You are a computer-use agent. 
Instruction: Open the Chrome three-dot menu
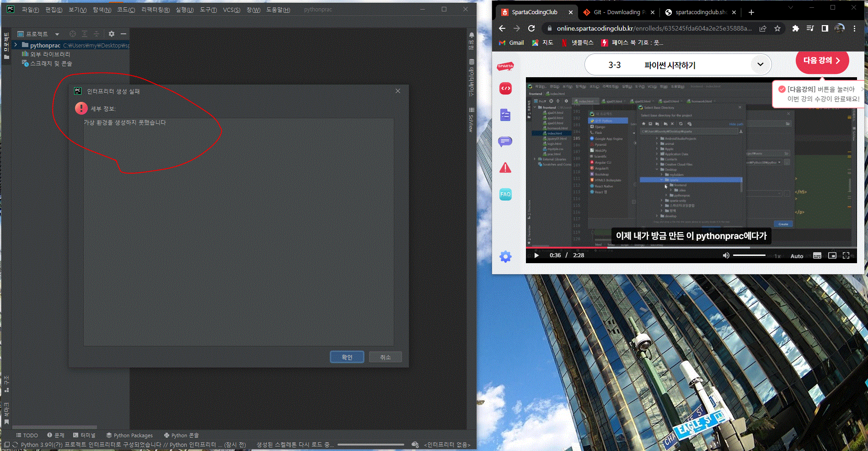pyautogui.click(x=854, y=28)
